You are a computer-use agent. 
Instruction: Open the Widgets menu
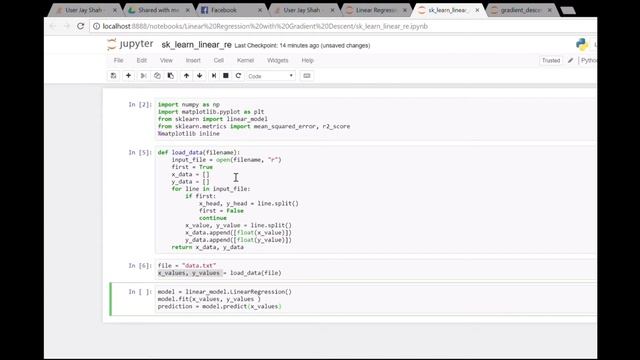click(x=278, y=60)
